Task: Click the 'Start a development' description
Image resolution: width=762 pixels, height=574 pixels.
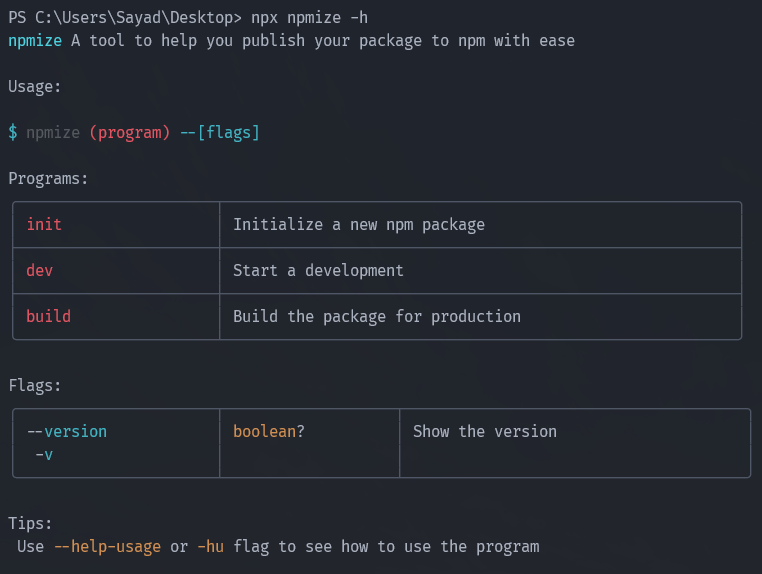Action: coord(318,270)
